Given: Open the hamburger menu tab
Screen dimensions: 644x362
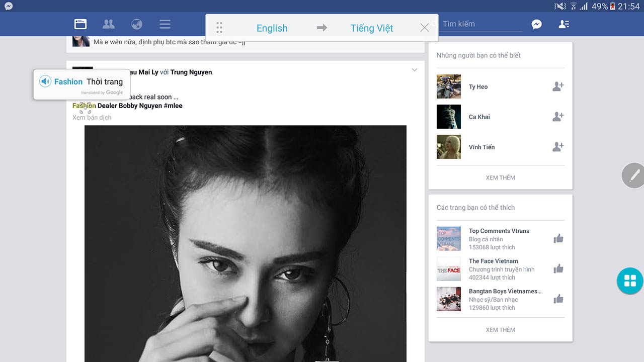Looking at the screenshot, I should [165, 24].
